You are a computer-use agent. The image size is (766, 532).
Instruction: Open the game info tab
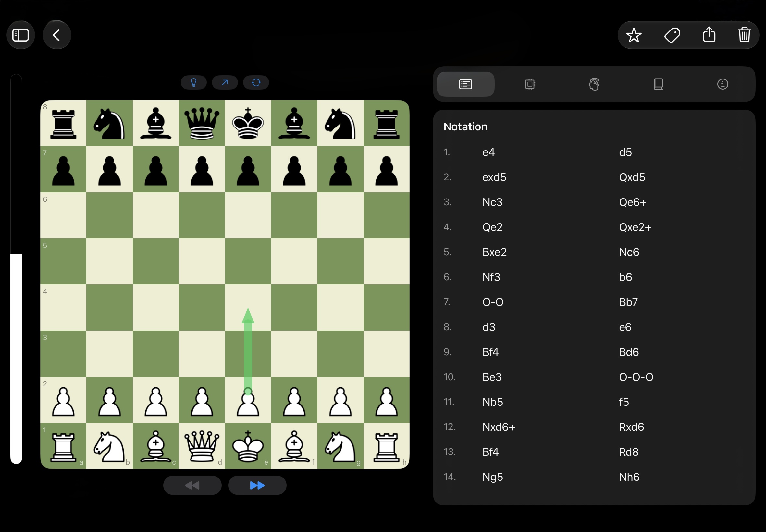tap(723, 84)
